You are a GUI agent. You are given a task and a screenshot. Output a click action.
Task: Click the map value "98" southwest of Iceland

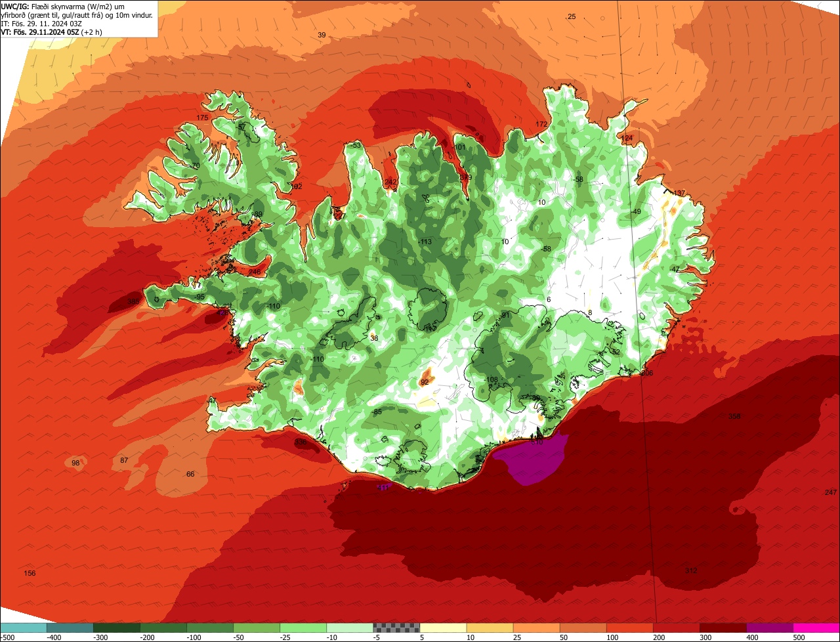(75, 463)
